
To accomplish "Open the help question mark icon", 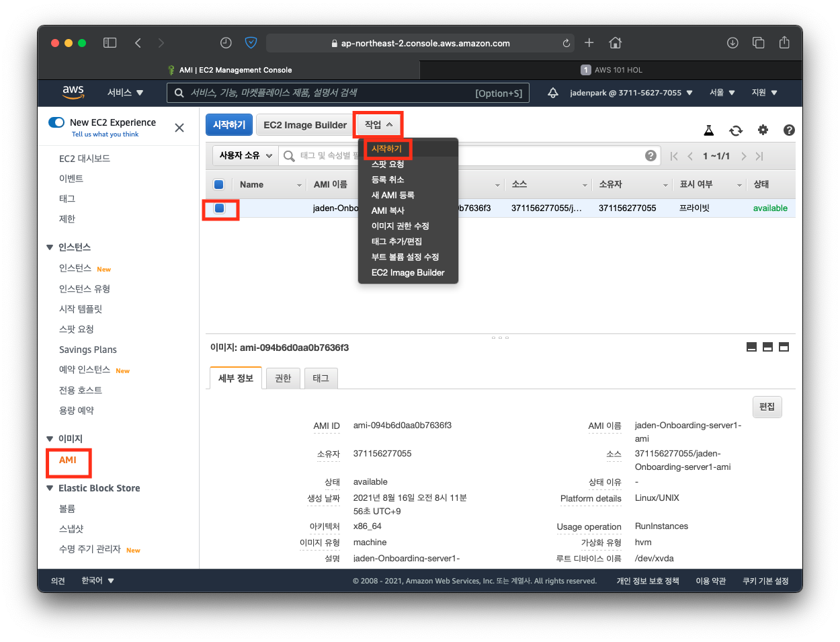I will point(790,130).
